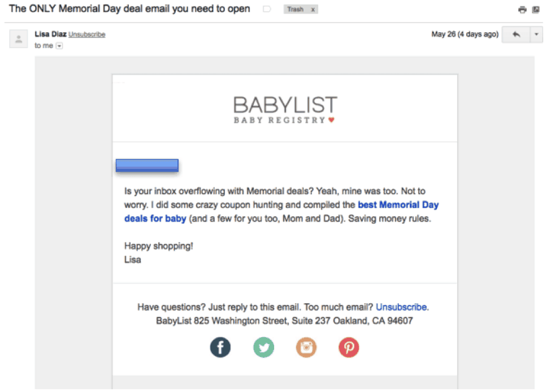Screen dimensions: 551x392
Task: Click the Unsubscribe link beside sender name
Action: (x=87, y=34)
